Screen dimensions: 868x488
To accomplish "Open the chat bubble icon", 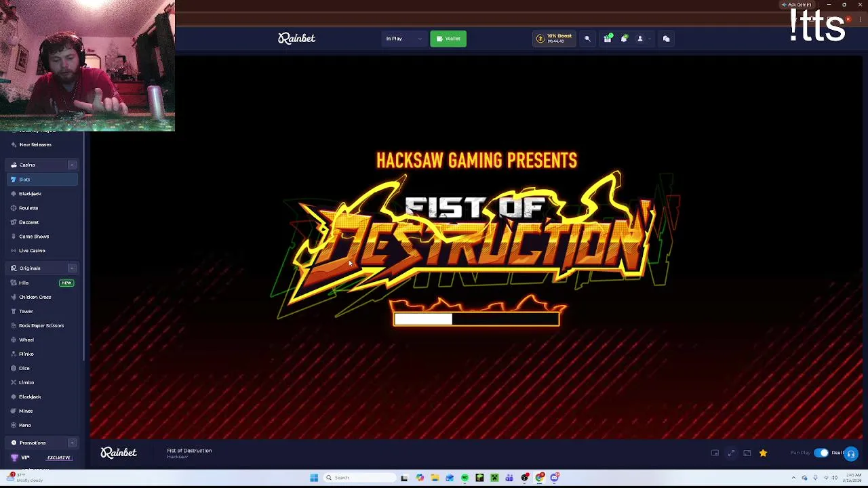I will tap(666, 39).
